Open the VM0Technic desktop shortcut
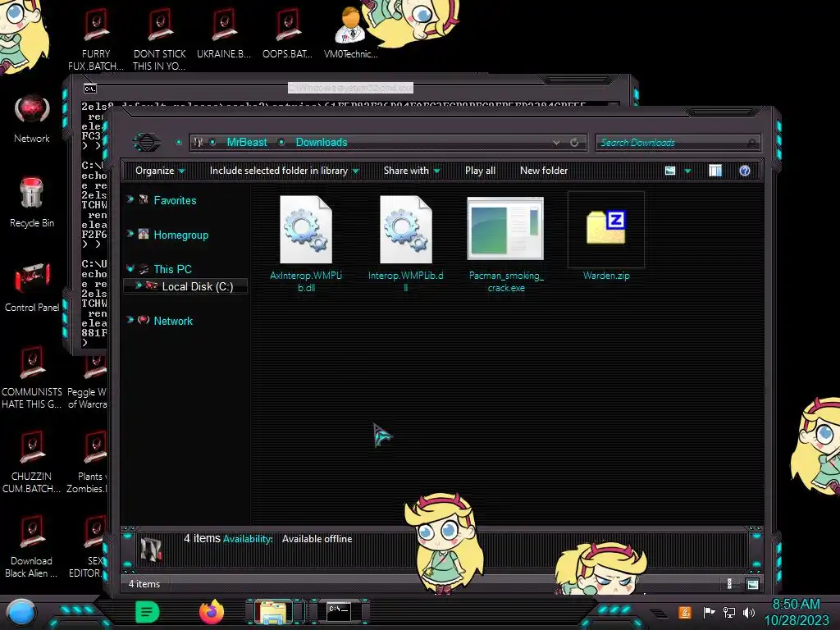This screenshot has height=630, width=840. (351, 32)
